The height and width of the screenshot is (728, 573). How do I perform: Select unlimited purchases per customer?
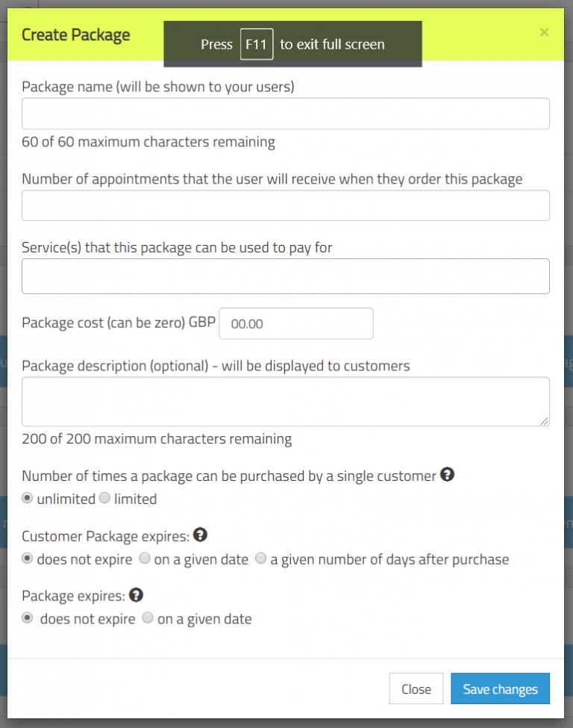click(28, 498)
